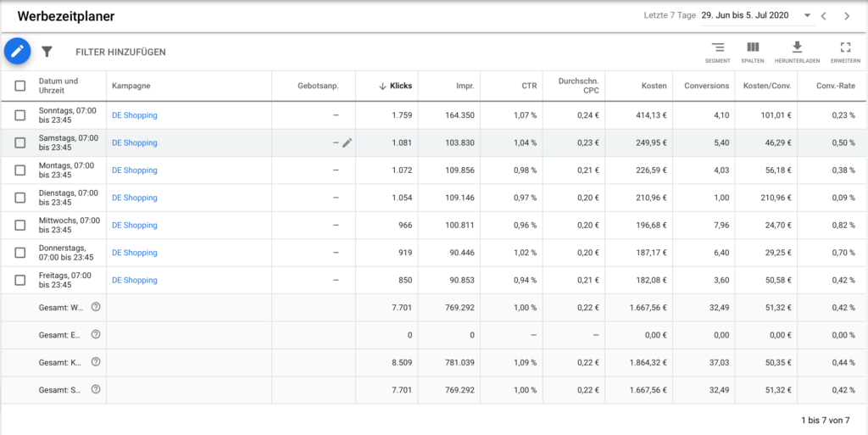
Task: Click the Filter hinzufügen field
Action: (120, 52)
